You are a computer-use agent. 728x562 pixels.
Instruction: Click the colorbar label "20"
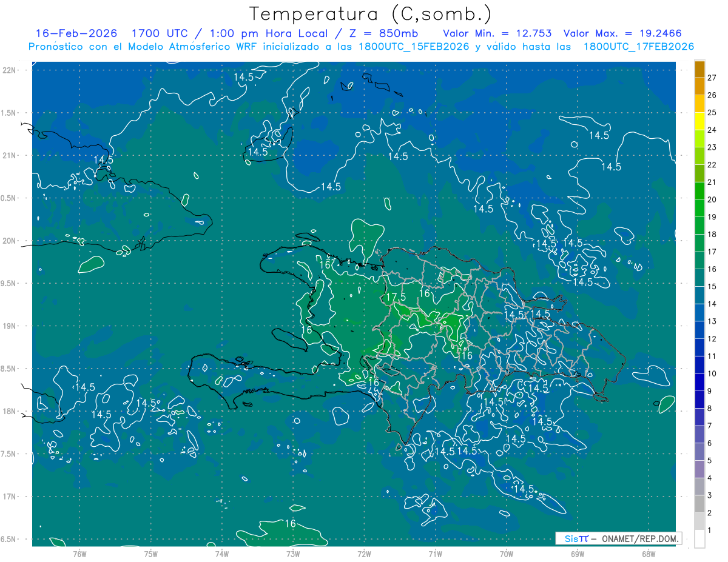(712, 199)
